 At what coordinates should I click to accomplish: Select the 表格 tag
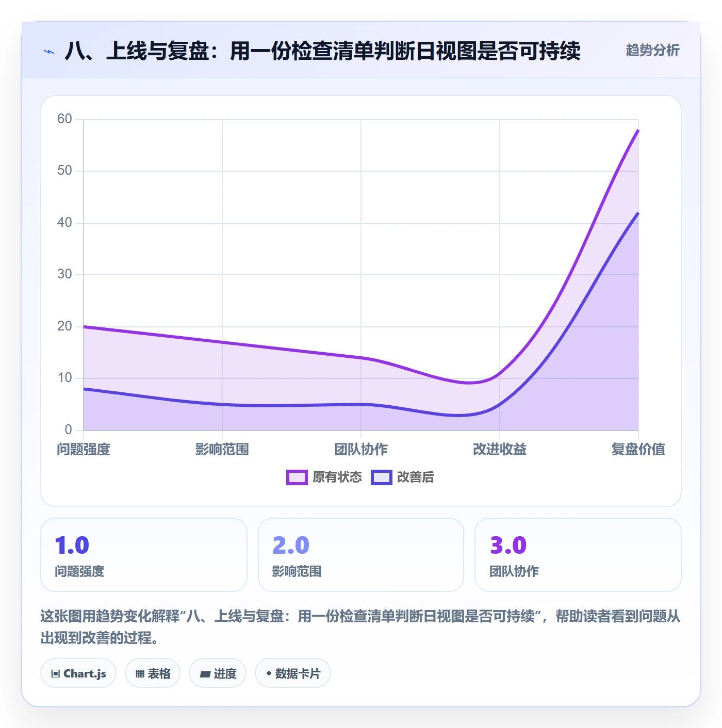pyautogui.click(x=153, y=673)
